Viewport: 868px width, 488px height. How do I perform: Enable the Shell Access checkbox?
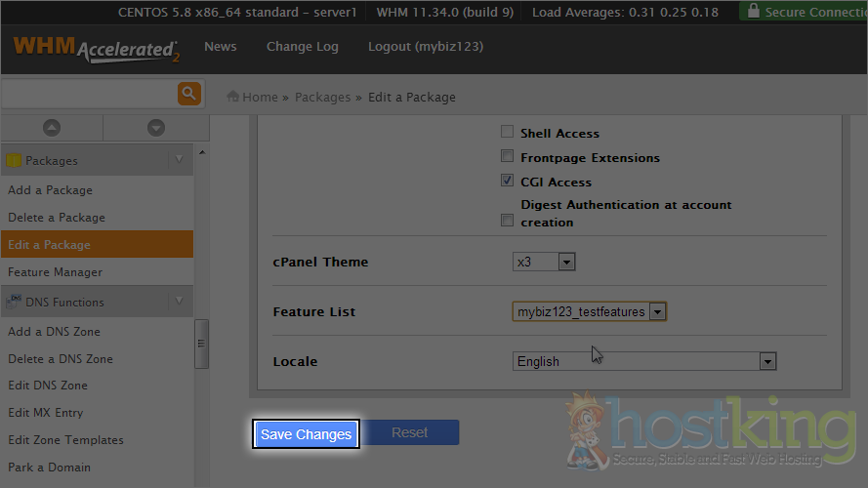pos(507,133)
